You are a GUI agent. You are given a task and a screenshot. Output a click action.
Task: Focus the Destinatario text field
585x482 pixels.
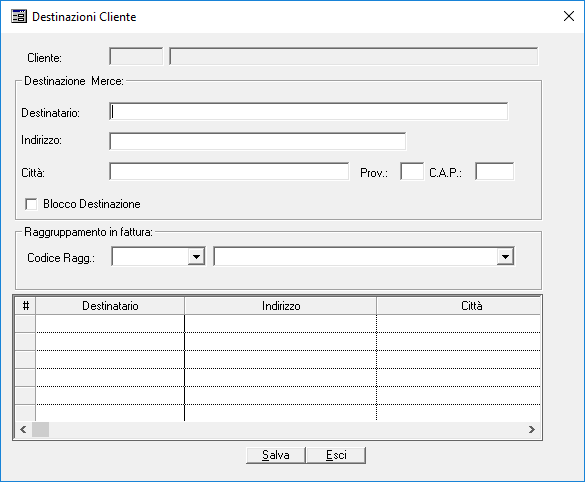tap(309, 112)
